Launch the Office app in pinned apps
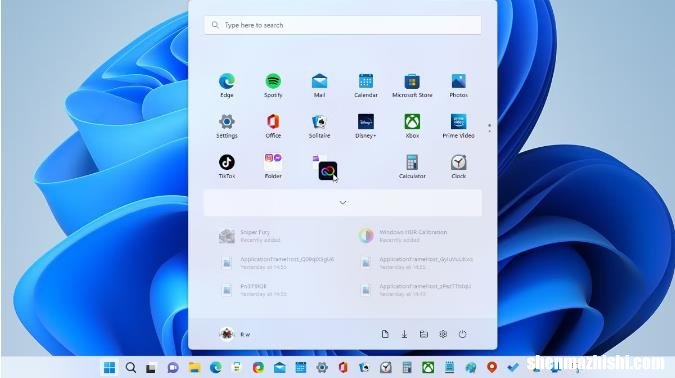This screenshot has width=675, height=378. click(x=273, y=126)
